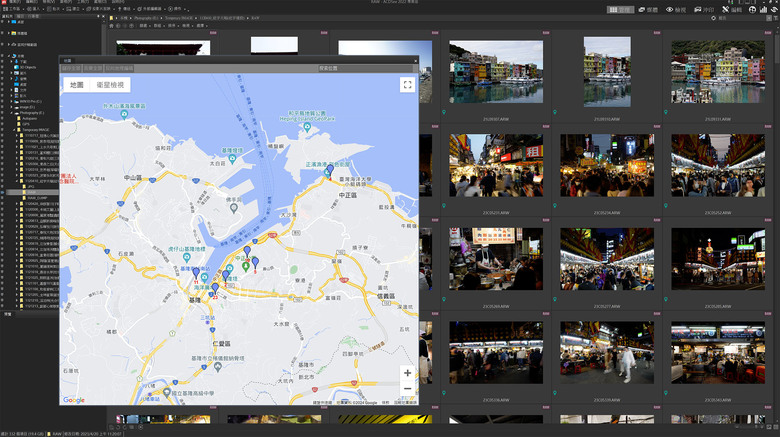Open the 檔案 File menu
Screen dimensions: 780x437
tap(14, 2)
